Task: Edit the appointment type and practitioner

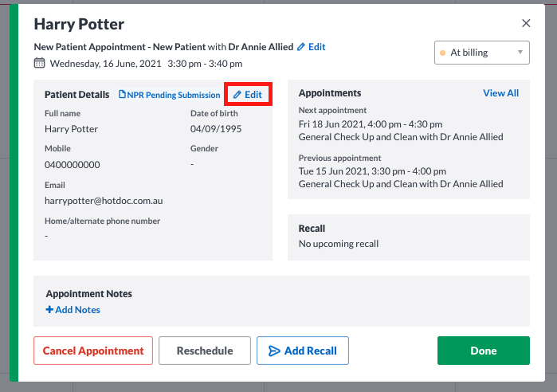Action: (312, 47)
